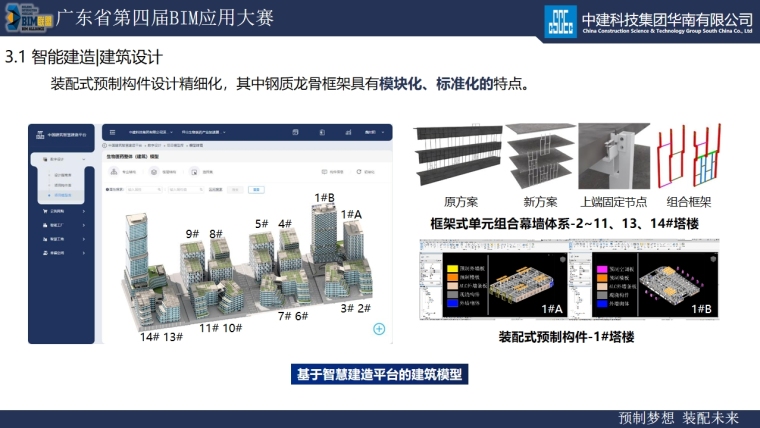Click the third round icon in model toolbar

pyautogui.click(x=194, y=172)
